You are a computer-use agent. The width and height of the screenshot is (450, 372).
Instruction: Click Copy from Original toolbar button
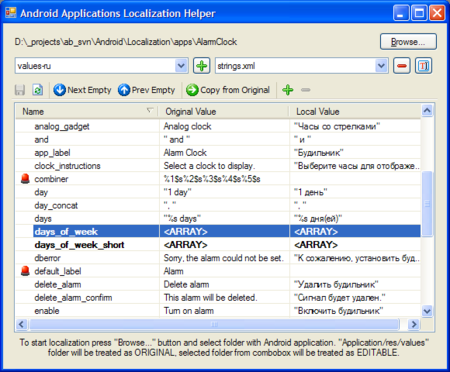(x=228, y=90)
